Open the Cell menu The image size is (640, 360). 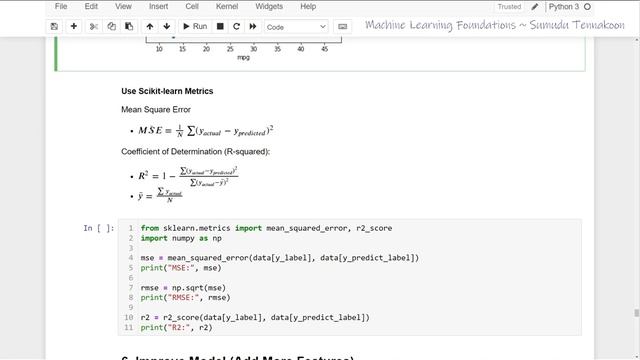pyautogui.click(x=192, y=7)
